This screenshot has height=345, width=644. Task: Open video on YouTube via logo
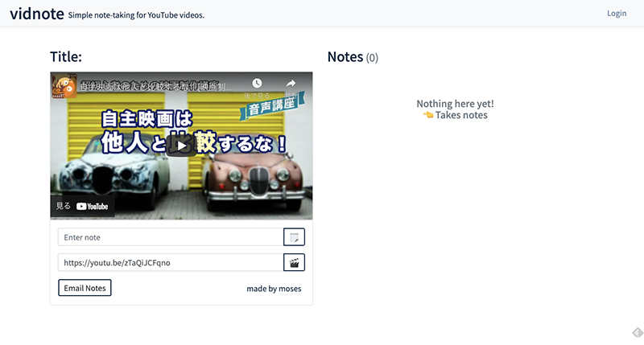[x=92, y=207]
